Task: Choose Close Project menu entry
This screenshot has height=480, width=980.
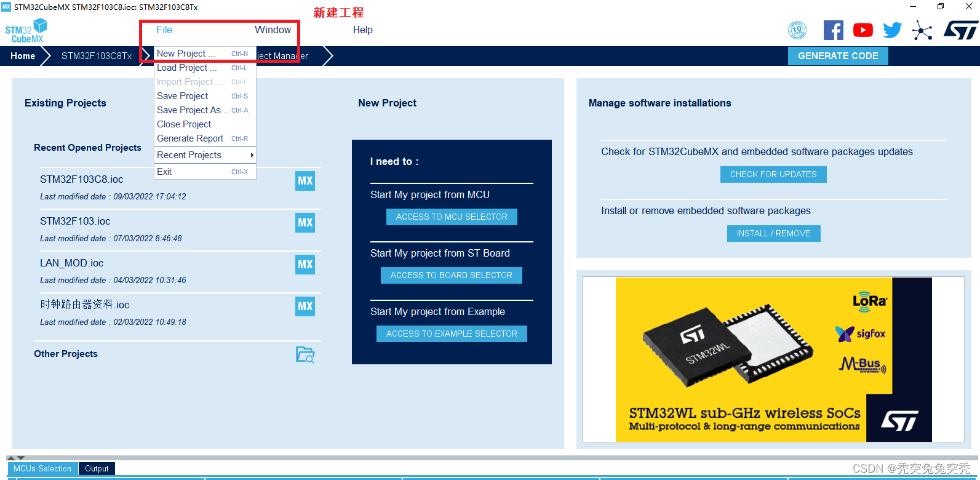Action: coord(205,124)
